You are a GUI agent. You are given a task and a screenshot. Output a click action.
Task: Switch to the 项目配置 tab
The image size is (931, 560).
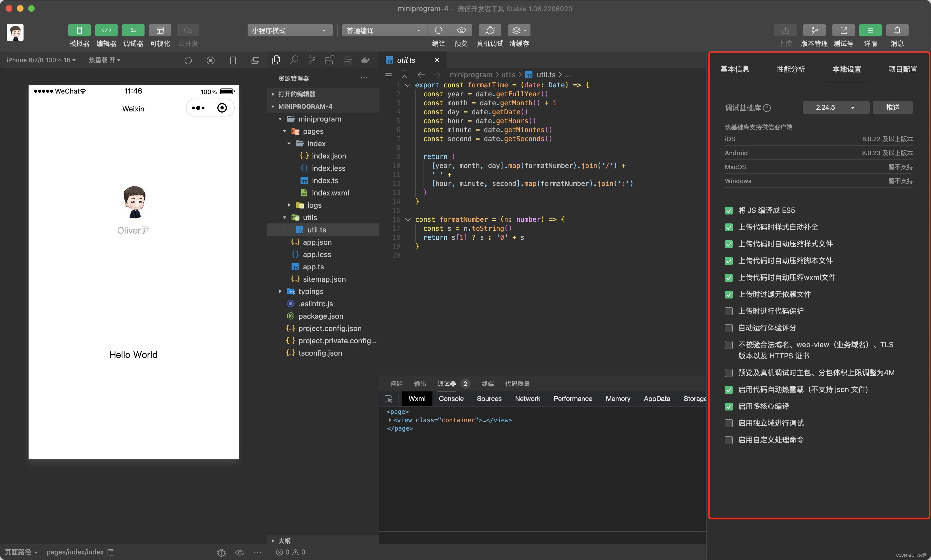click(x=902, y=69)
